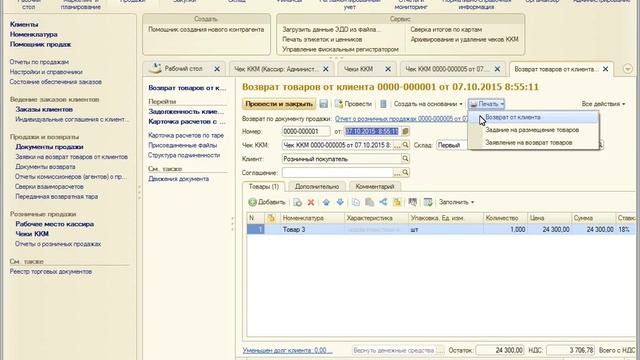Click the paste rows from clipboard icon
This screenshot has height=360, width=640.
click(x=369, y=202)
